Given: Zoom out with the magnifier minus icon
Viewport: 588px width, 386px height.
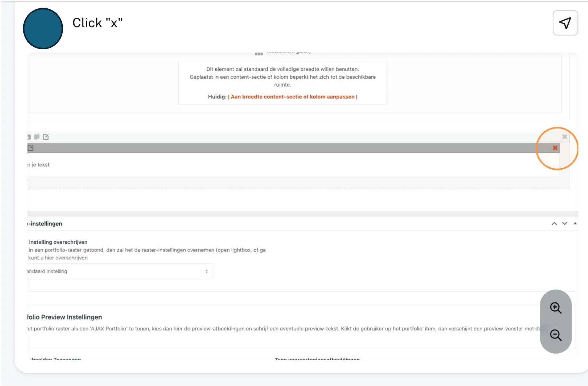Looking at the screenshot, I should point(556,335).
